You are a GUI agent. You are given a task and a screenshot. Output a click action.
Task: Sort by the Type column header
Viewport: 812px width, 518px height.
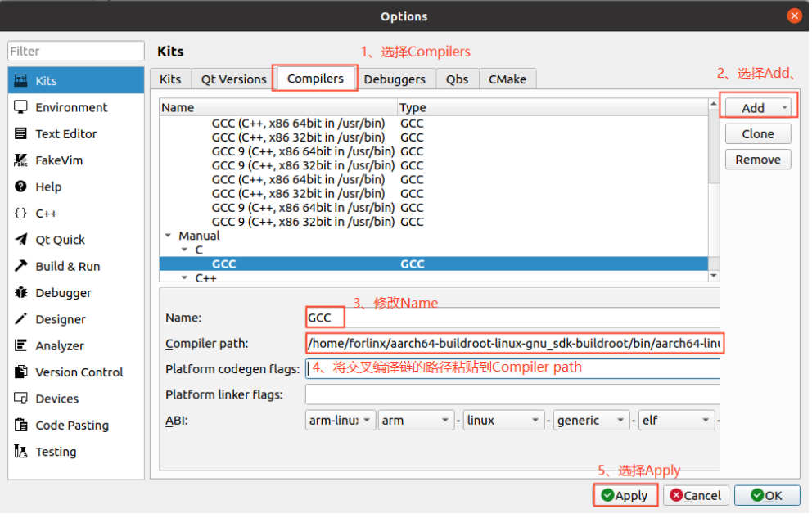[553, 107]
